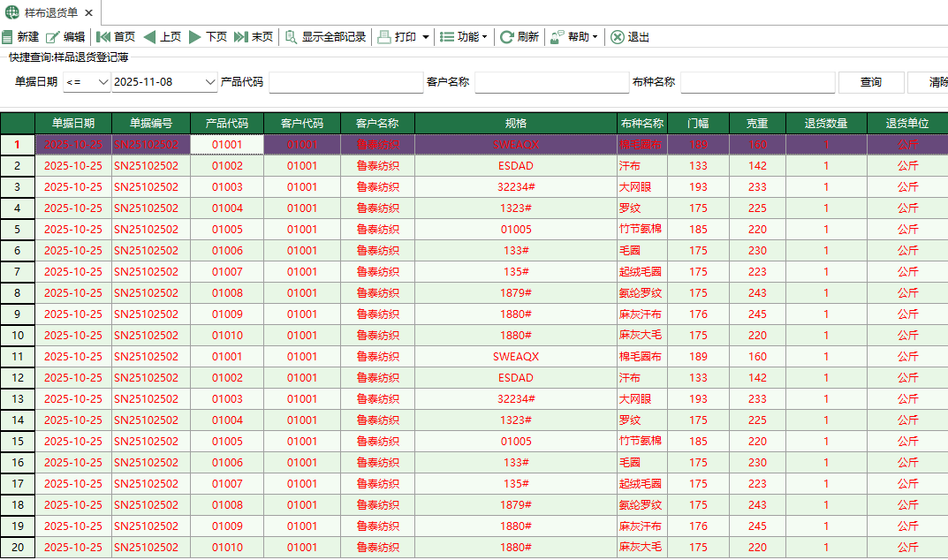Create a new record via 新建 icon
The image size is (948, 560).
pos(25,37)
